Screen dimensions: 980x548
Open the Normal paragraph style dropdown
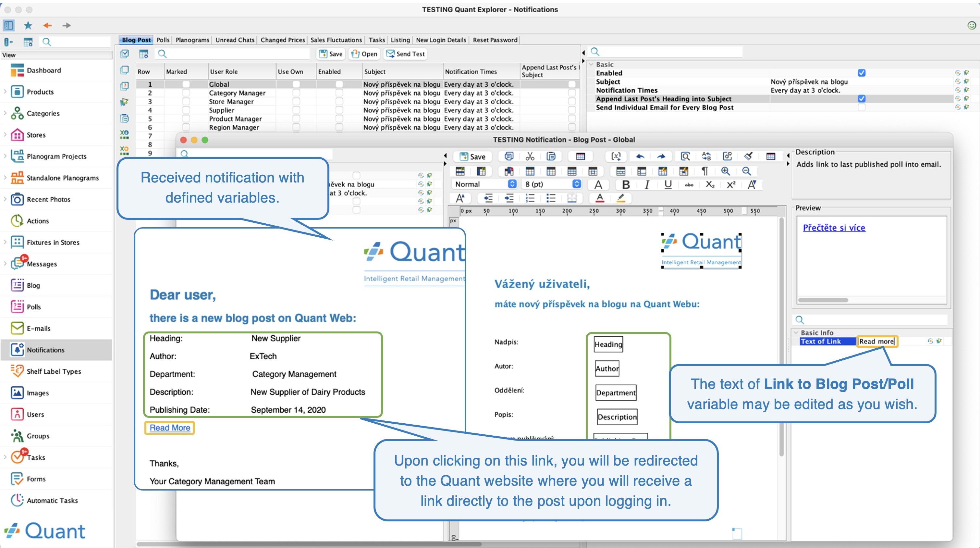click(x=485, y=184)
